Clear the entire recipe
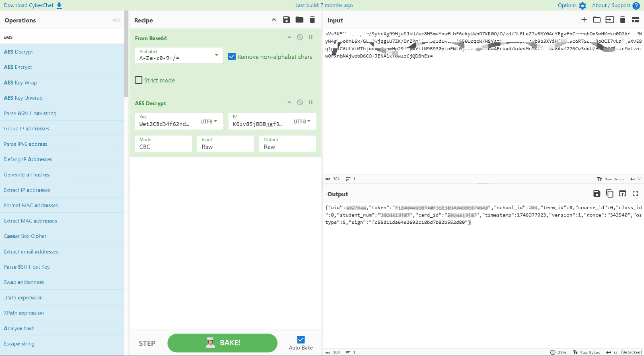644x356 pixels. tap(312, 20)
